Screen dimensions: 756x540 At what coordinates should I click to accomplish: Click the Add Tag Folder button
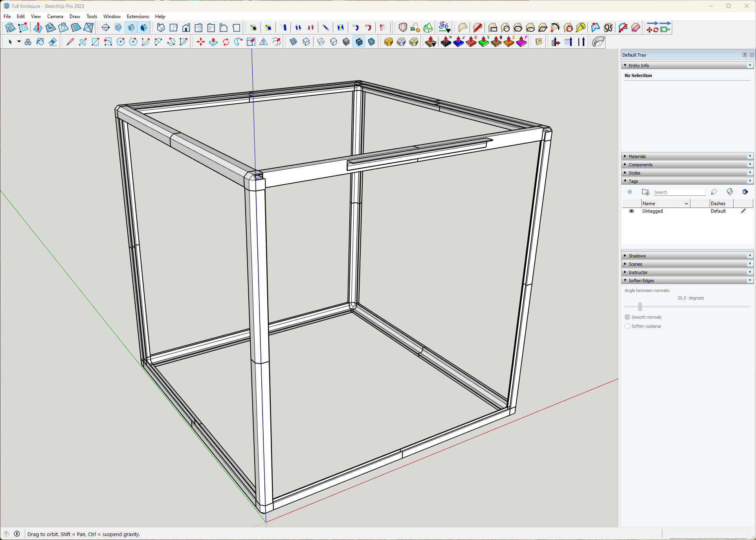click(645, 192)
